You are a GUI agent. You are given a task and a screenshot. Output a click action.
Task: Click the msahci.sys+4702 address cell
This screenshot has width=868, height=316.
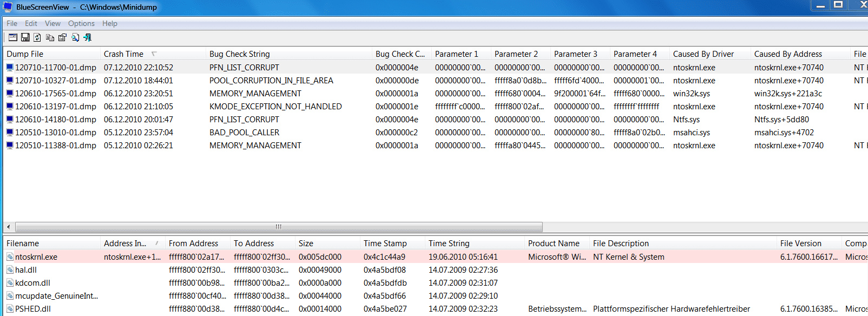point(784,133)
